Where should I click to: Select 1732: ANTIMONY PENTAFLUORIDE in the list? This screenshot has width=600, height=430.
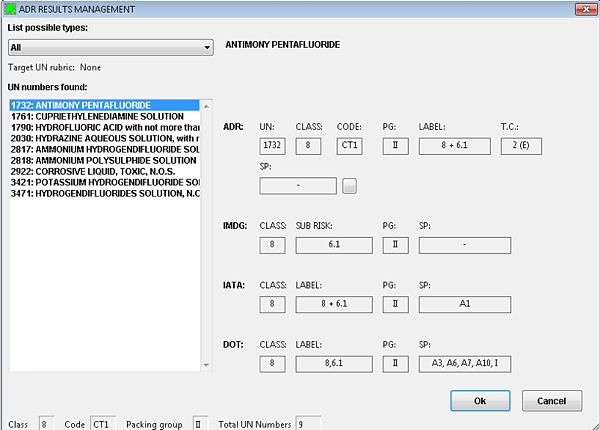pos(104,105)
